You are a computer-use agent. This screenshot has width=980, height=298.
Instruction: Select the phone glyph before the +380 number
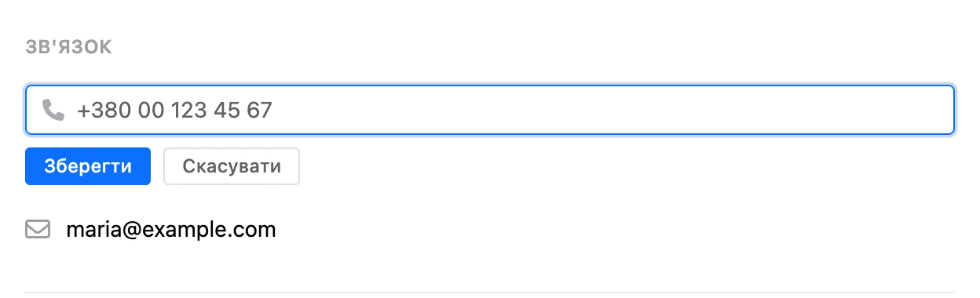pos(53,110)
